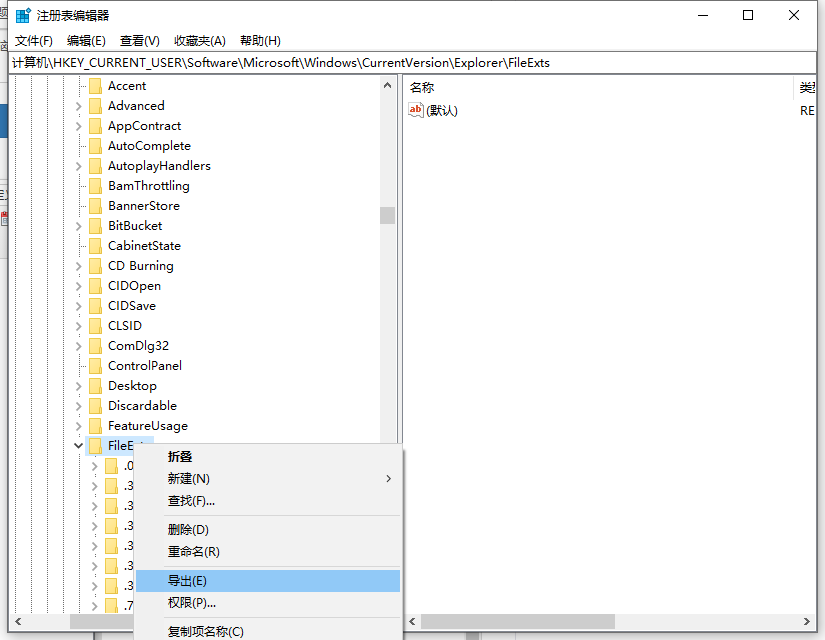
Task: Click the CLSID folder icon
Action: (95, 326)
